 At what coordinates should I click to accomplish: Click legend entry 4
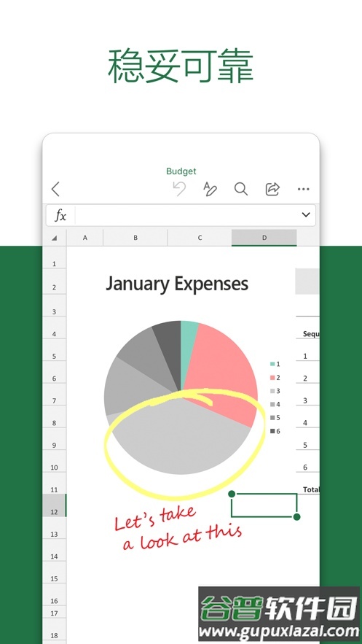click(x=275, y=404)
